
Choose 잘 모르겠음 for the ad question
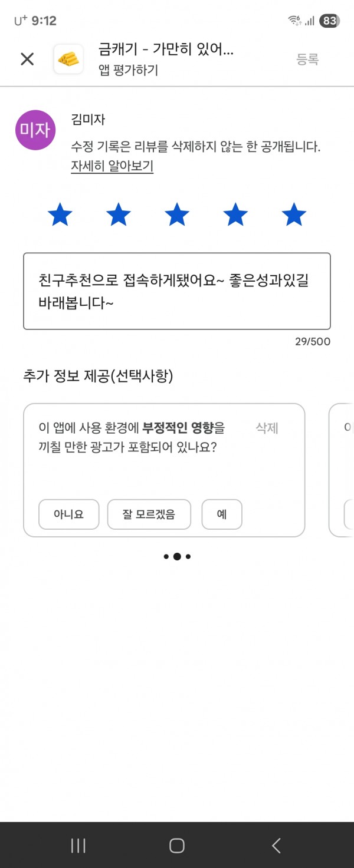click(x=149, y=514)
